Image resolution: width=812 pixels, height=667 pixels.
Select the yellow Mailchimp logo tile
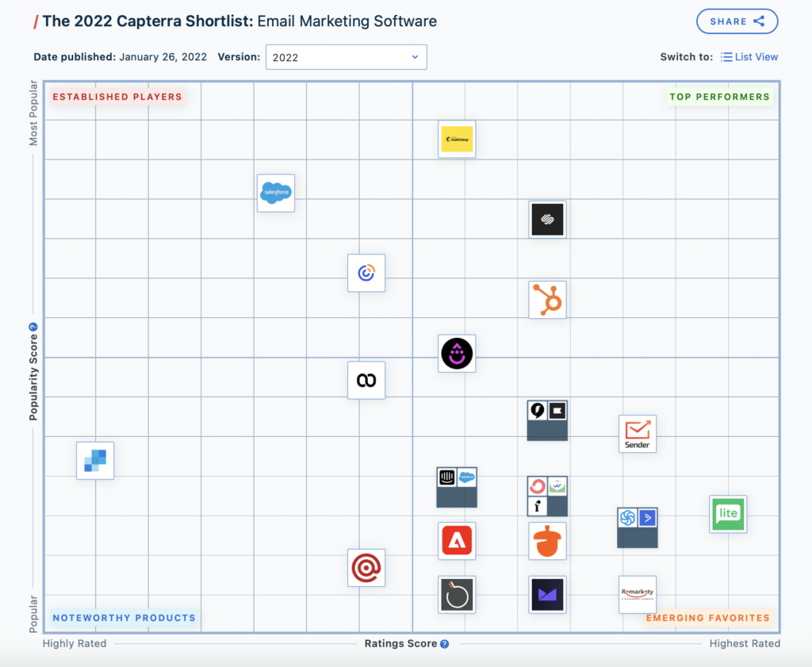tap(457, 140)
